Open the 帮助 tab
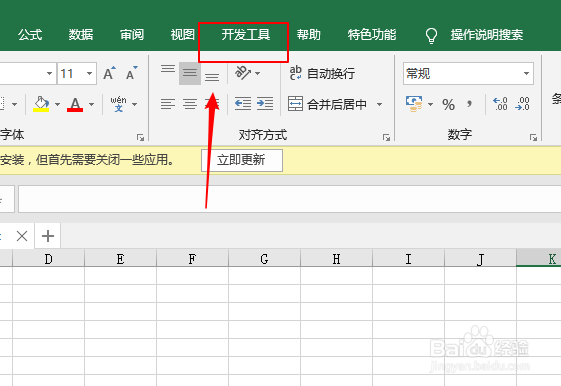The width and height of the screenshot is (561, 386). click(308, 35)
